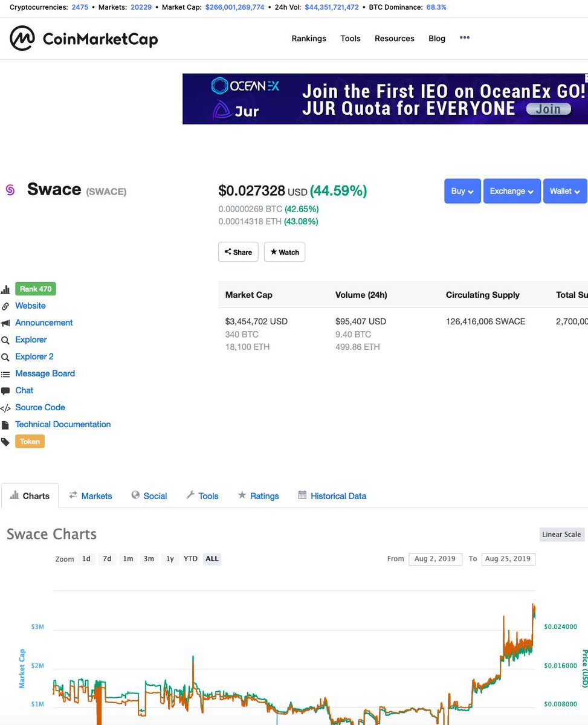Click the 24h Vol value $44,351,721,472
588x725 pixels.
[x=331, y=7]
